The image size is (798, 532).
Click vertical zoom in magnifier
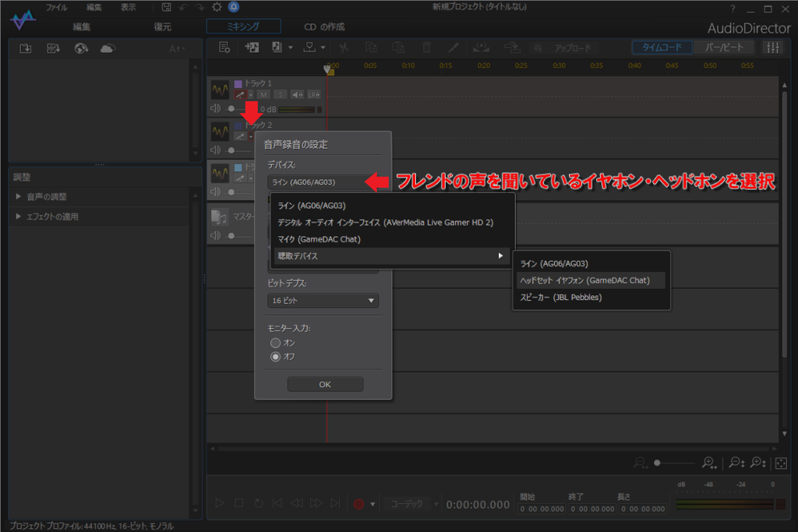758,463
